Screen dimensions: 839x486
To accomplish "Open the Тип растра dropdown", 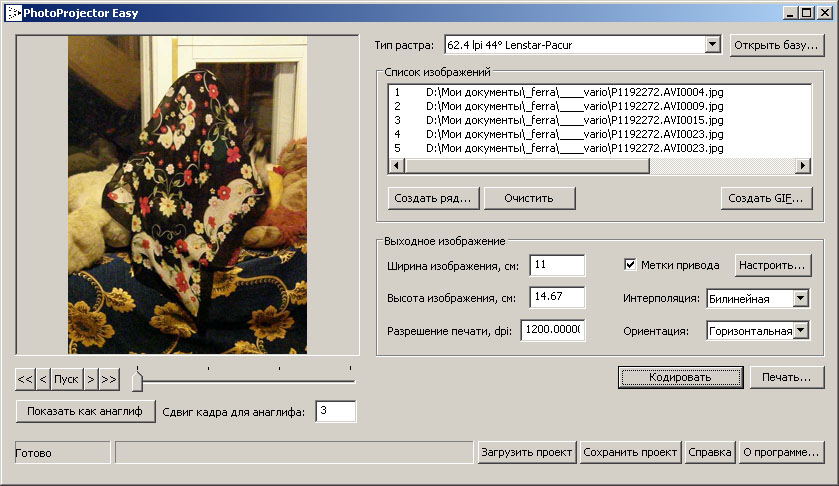I will [712, 45].
